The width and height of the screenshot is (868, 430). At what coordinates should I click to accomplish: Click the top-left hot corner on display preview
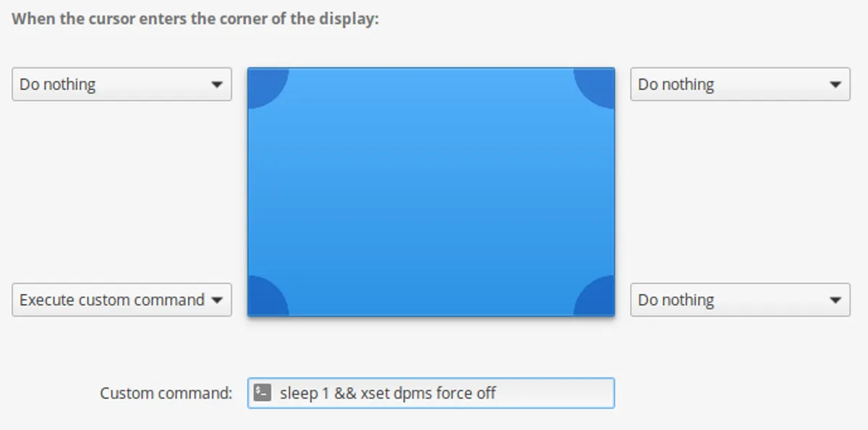point(264,85)
